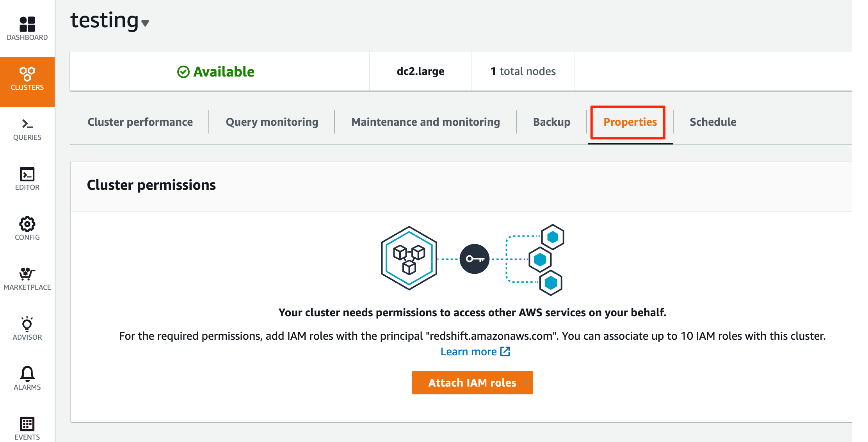This screenshot has width=868, height=442.
Task: Click the Cluster permissions heading
Action: click(151, 185)
